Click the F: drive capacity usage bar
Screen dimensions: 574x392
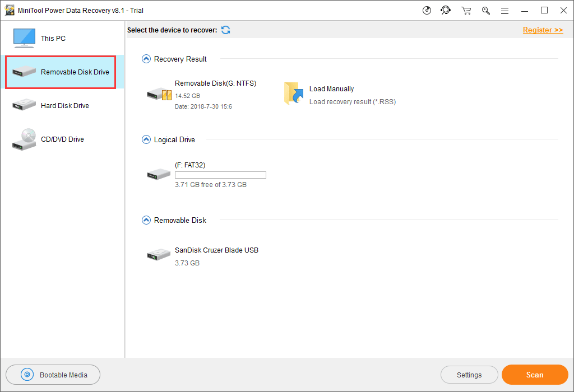pos(220,175)
